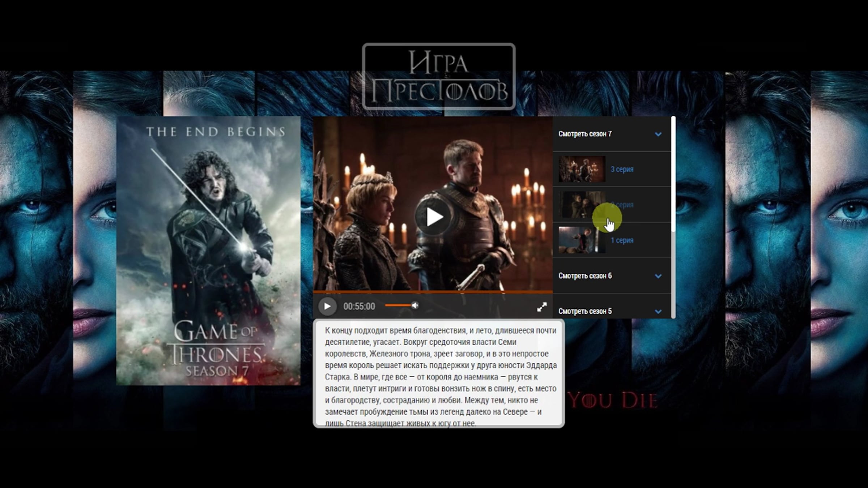The image size is (868, 488).
Task: Open the '1 серия' episode link
Action: pos(622,240)
